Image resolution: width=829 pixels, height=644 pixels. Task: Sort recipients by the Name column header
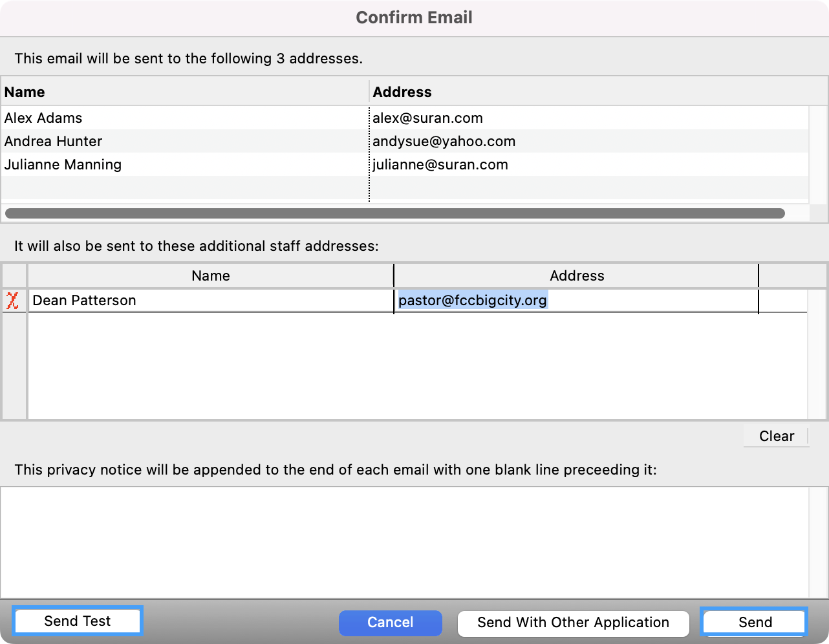(x=184, y=92)
